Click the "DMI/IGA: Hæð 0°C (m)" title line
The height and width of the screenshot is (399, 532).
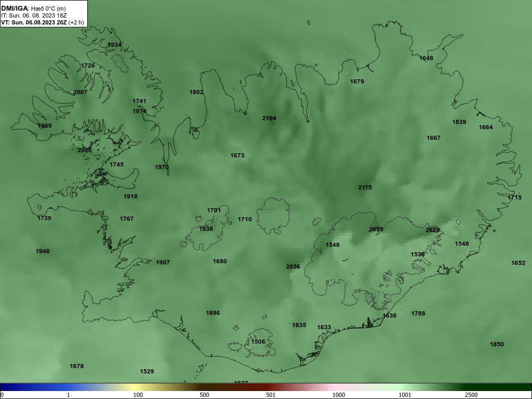point(33,9)
